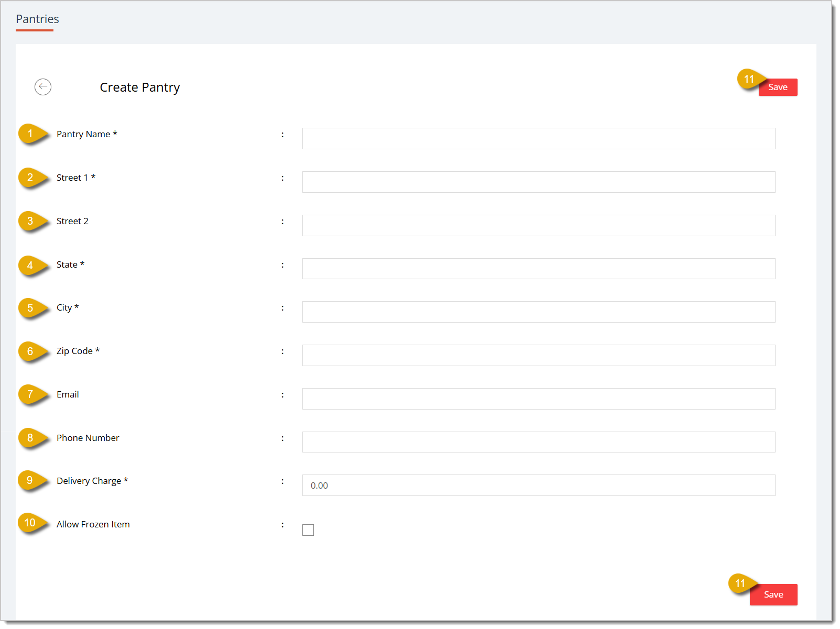Image resolution: width=840 pixels, height=629 pixels.
Task: Click the Email label
Action: (x=68, y=394)
